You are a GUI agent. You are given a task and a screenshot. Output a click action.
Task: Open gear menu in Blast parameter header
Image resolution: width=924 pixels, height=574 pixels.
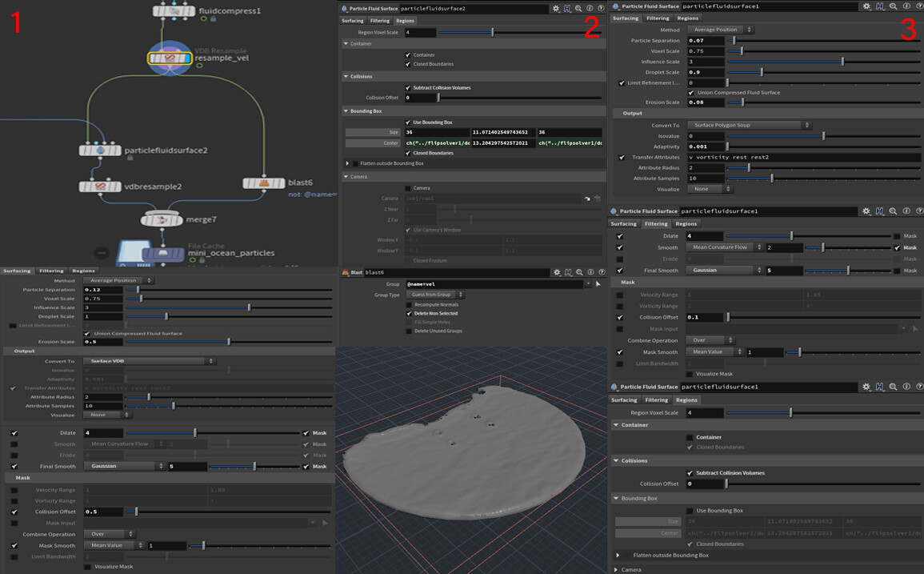point(556,272)
